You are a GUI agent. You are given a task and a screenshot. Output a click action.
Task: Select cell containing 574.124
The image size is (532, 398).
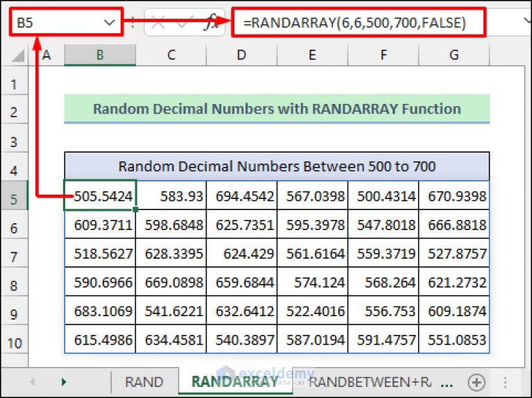pos(313,282)
